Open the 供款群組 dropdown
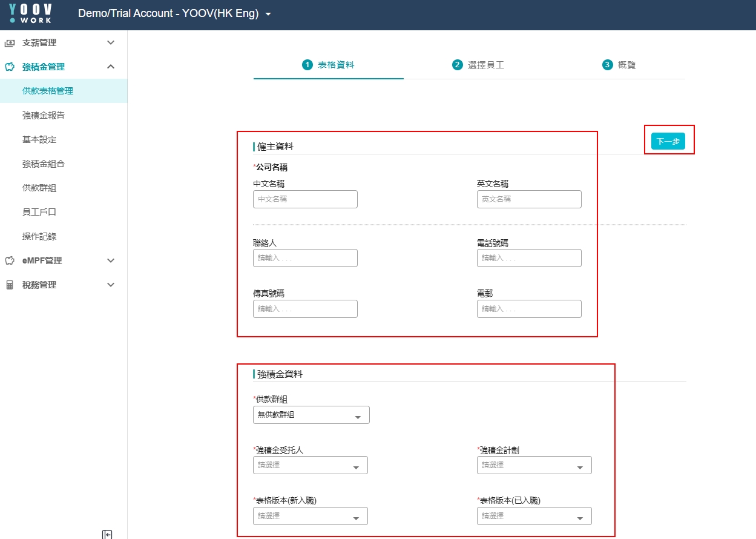 [311, 415]
